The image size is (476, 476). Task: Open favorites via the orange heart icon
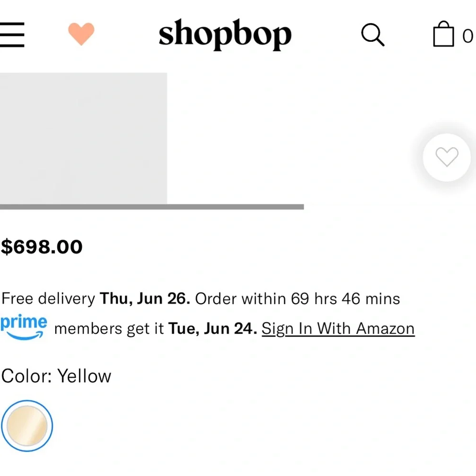point(81,34)
